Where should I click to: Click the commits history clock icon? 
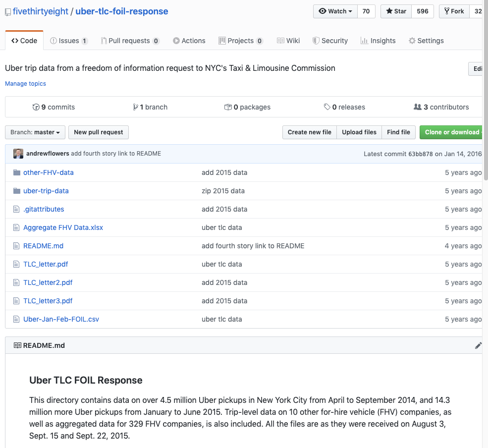pos(36,107)
